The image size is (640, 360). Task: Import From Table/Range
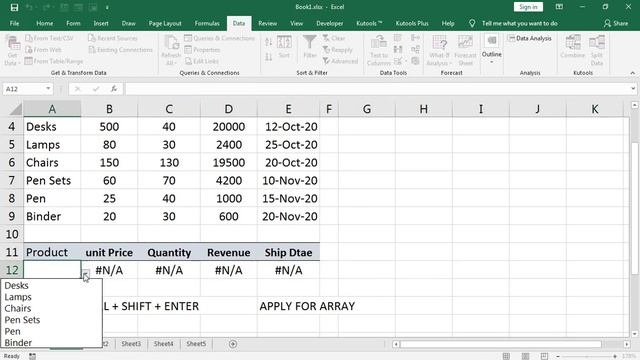click(x=54, y=61)
